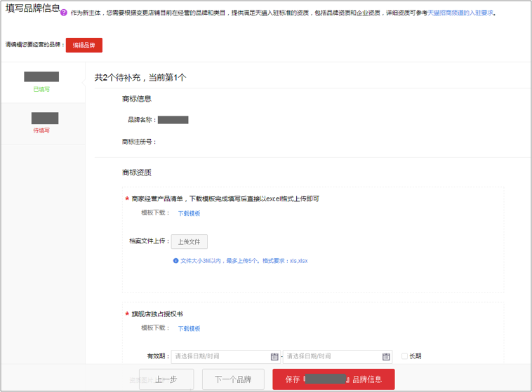Click 下载模板 under 商家经营产品清单
The width and height of the screenshot is (532, 392).
[x=189, y=213]
